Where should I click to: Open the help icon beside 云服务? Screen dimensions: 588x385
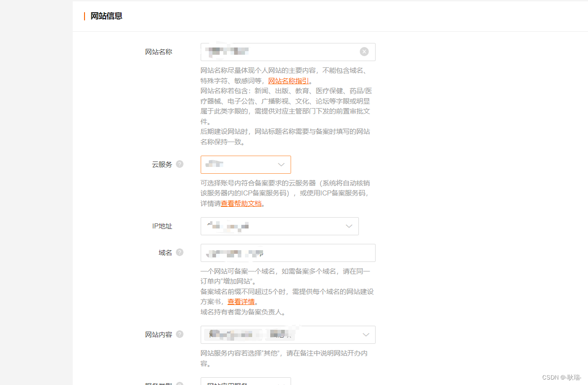[179, 165]
